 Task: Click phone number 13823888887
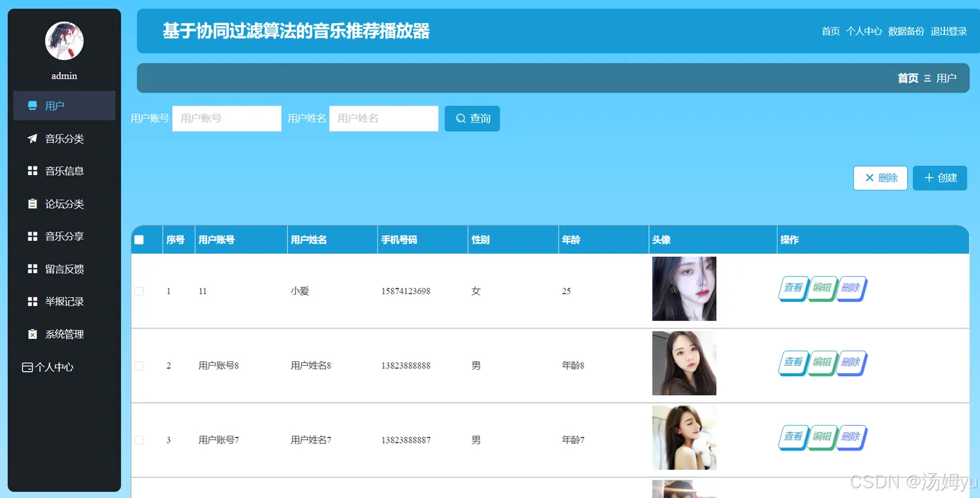click(406, 440)
